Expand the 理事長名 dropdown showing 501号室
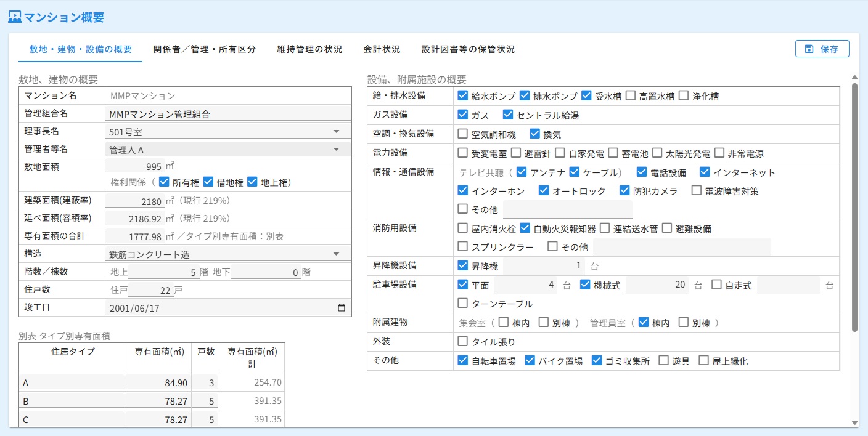The height and width of the screenshot is (436, 868). point(228,131)
